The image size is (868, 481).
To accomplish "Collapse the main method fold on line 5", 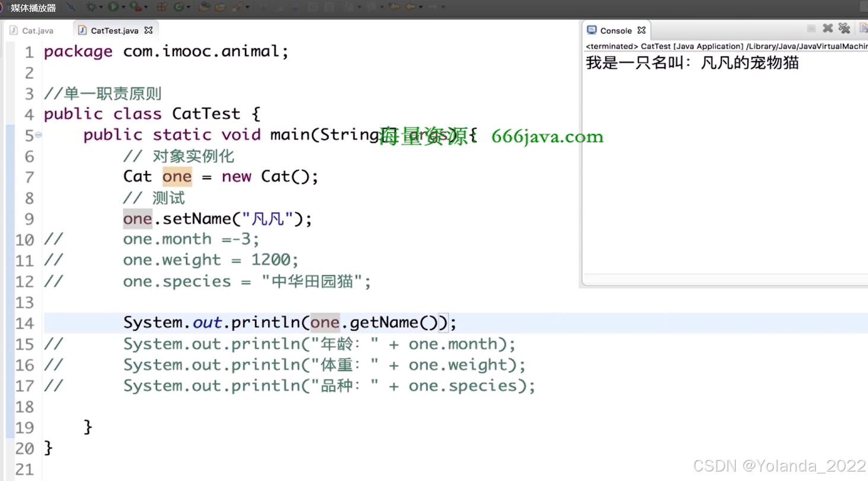I will point(39,135).
